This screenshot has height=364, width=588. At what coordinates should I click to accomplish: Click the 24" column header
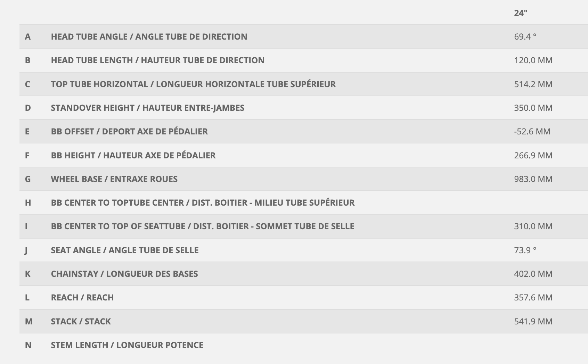[521, 13]
